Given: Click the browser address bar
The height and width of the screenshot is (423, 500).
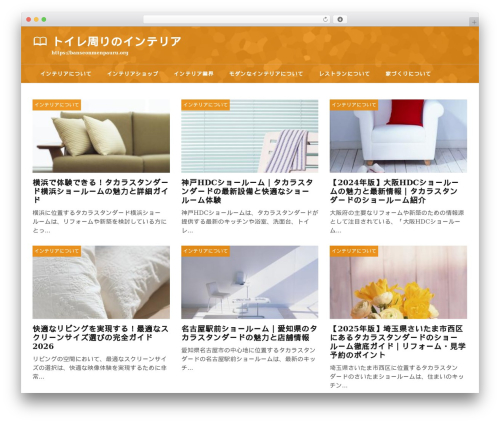Looking at the screenshot, I should coord(237,20).
